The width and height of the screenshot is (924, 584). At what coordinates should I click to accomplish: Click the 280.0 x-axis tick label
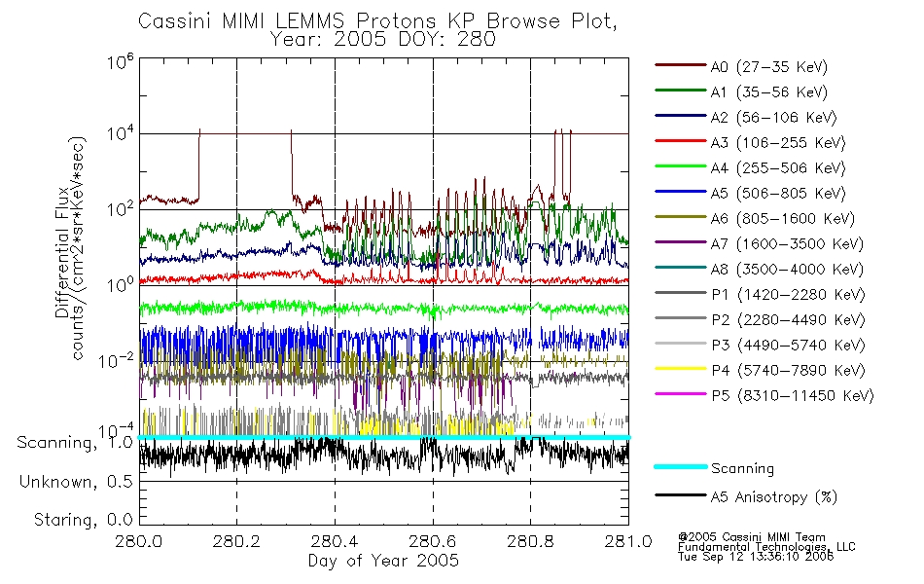[x=139, y=541]
